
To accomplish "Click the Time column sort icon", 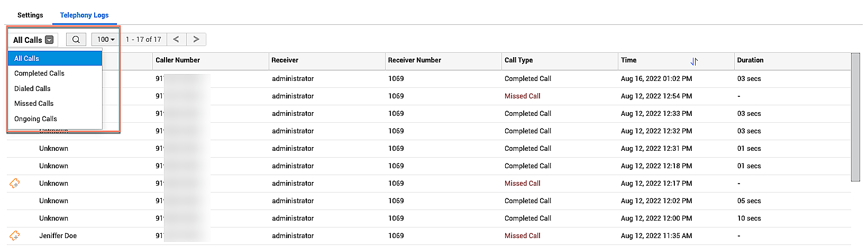I will pos(694,61).
